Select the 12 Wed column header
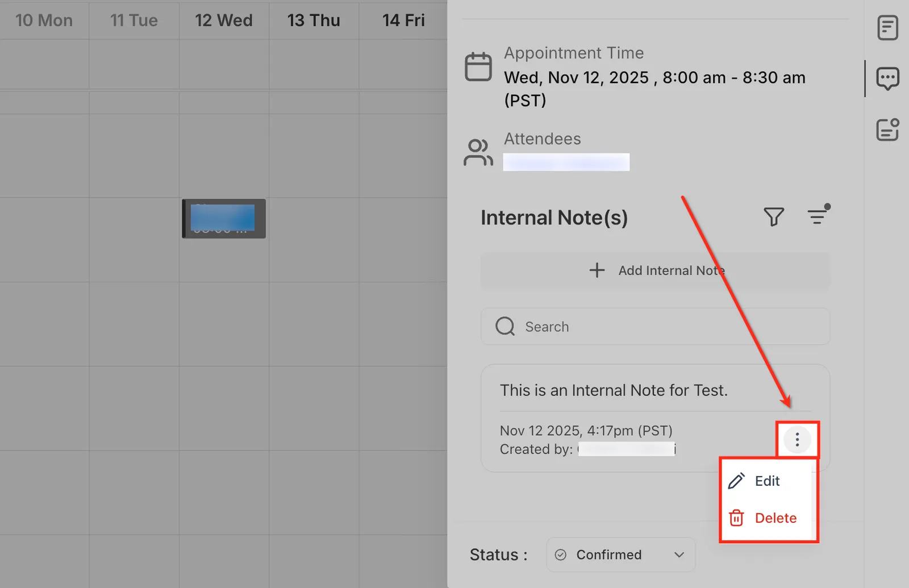 (x=224, y=20)
